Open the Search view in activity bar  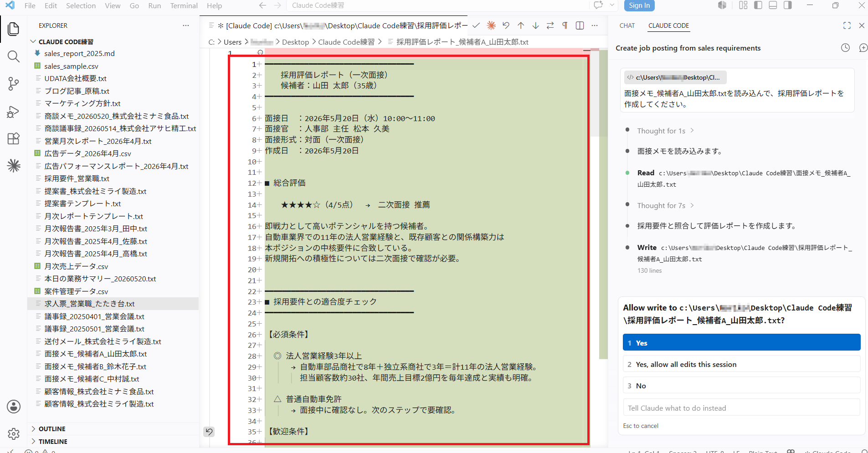(14, 56)
